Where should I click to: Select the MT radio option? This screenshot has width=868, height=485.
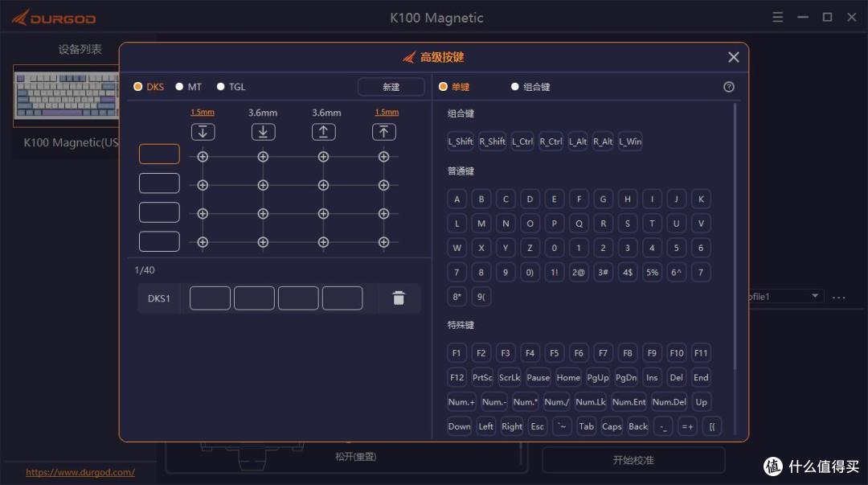click(188, 87)
